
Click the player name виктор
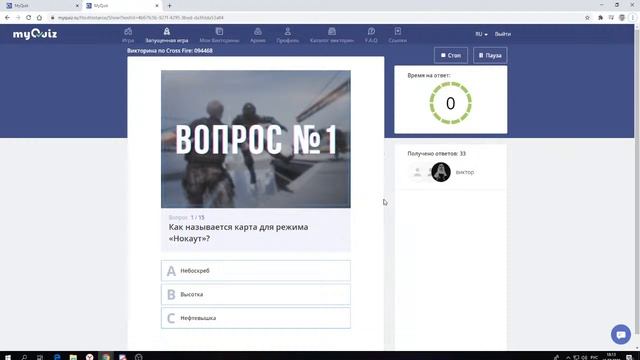coord(464,172)
